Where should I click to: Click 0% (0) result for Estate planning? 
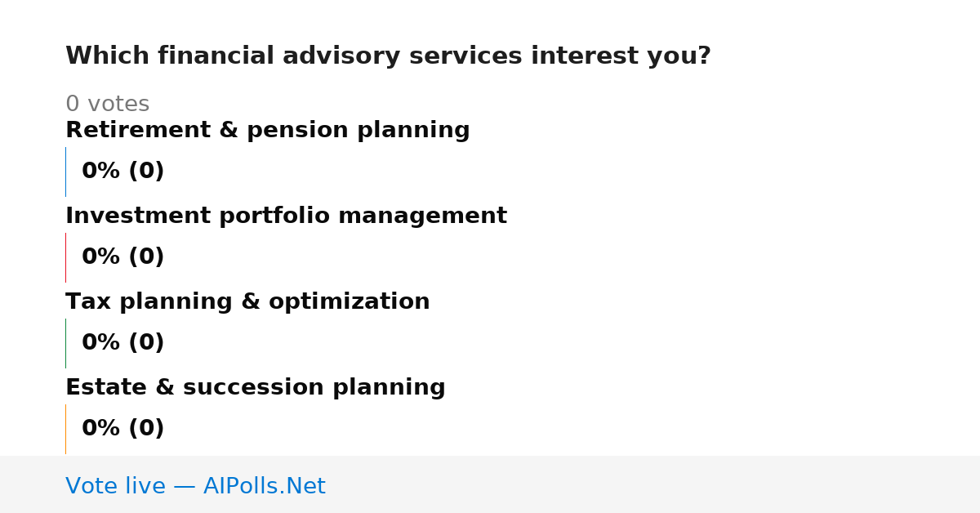pyautogui.click(x=122, y=429)
